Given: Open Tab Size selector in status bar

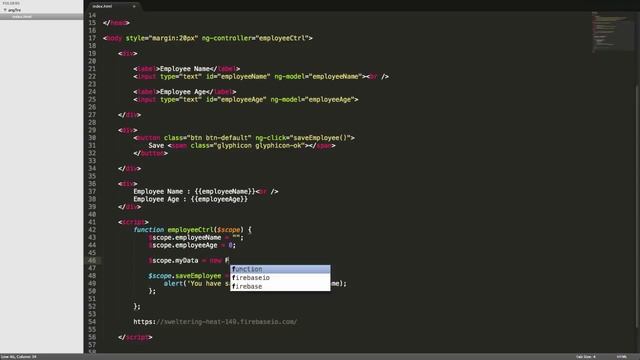Looking at the screenshot, I should (585, 357).
